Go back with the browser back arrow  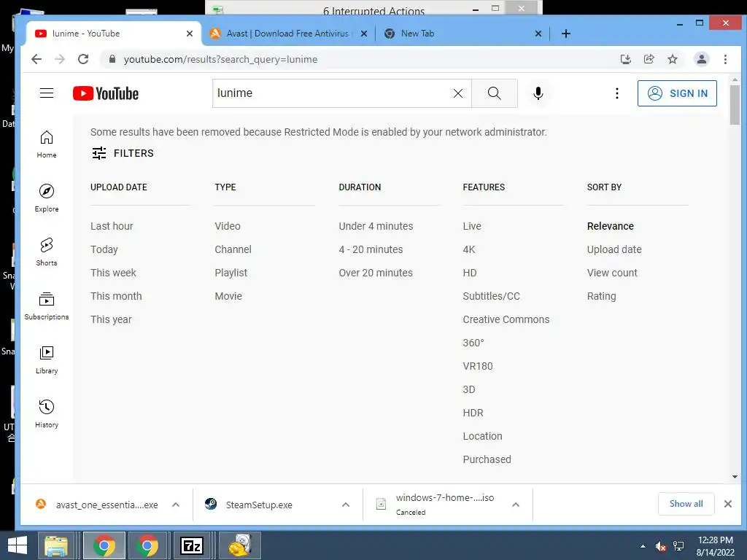pyautogui.click(x=36, y=59)
